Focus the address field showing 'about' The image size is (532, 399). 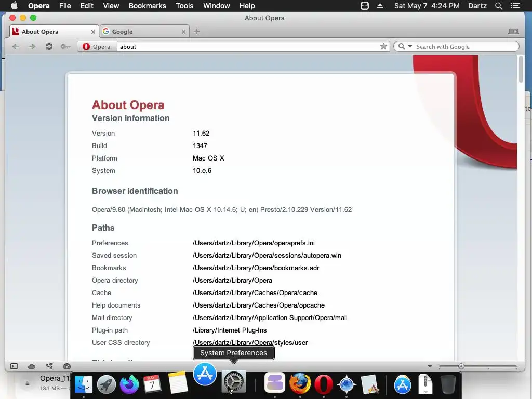(249, 46)
